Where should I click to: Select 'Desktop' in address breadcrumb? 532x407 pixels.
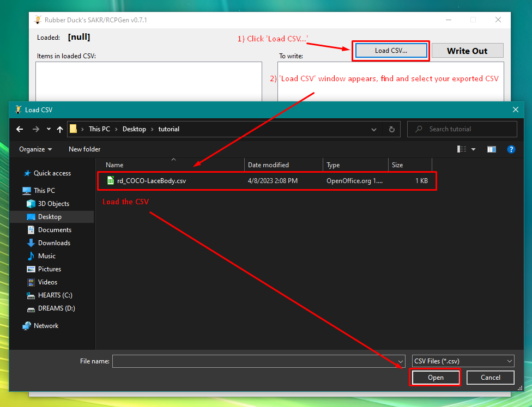coord(134,129)
